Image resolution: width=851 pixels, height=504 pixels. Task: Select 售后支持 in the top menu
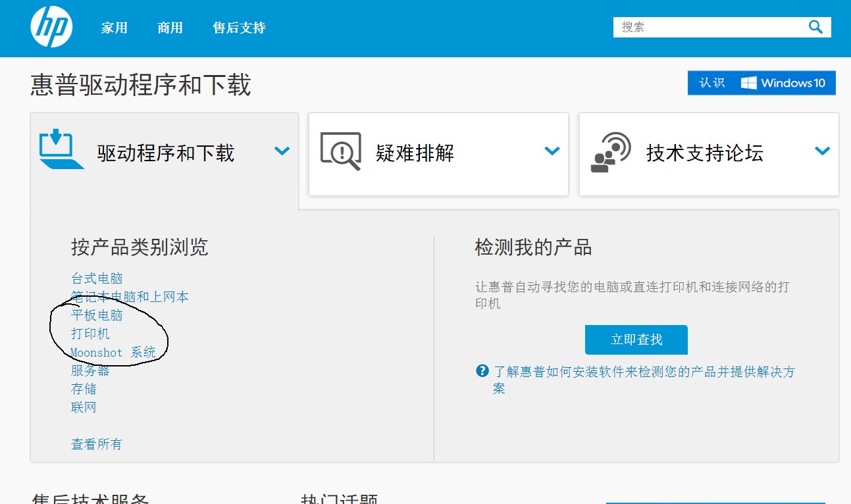click(238, 27)
